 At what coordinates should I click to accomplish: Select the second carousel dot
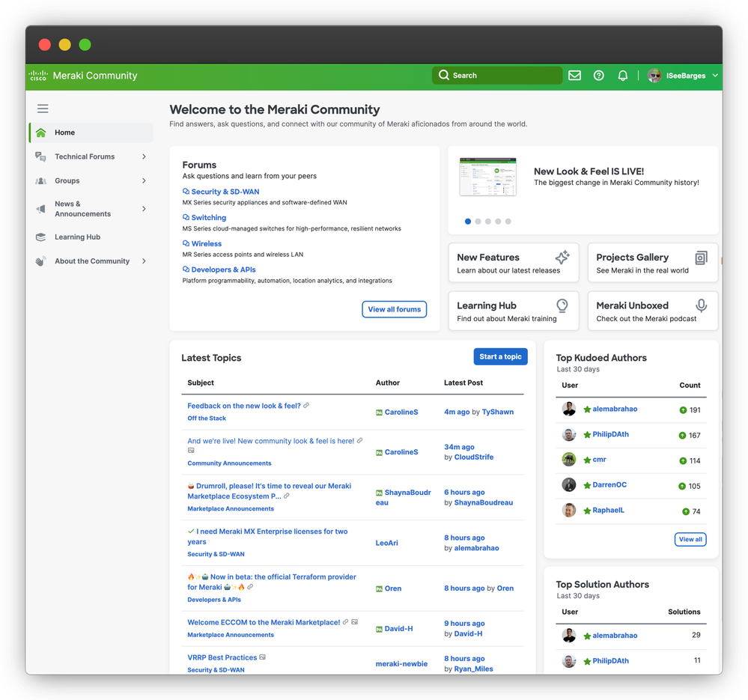point(478,222)
